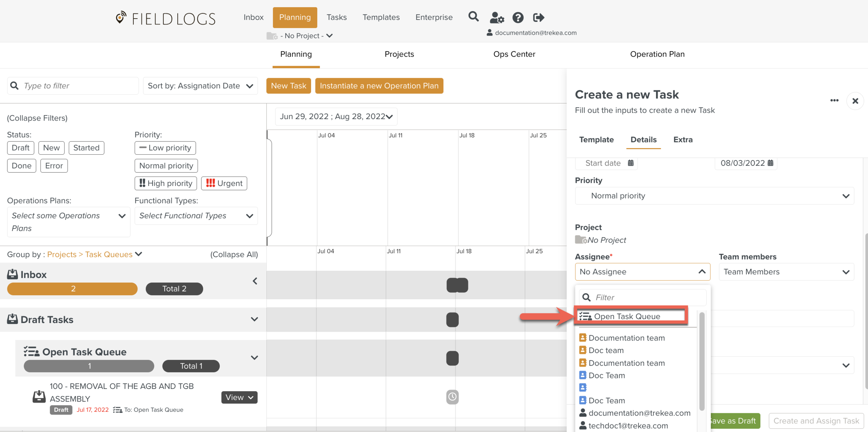This screenshot has height=432, width=868.
Task: Close the Create a new Task panel
Action: (x=855, y=101)
